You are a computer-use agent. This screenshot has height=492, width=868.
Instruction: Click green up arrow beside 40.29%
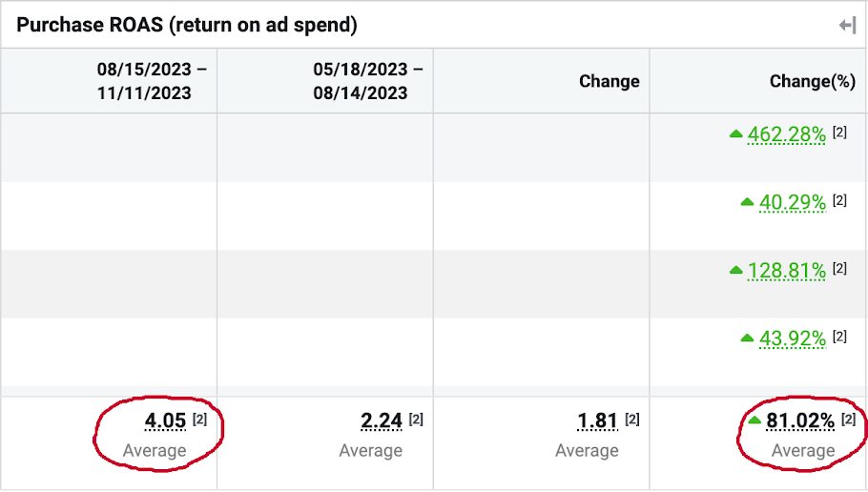[x=747, y=202]
